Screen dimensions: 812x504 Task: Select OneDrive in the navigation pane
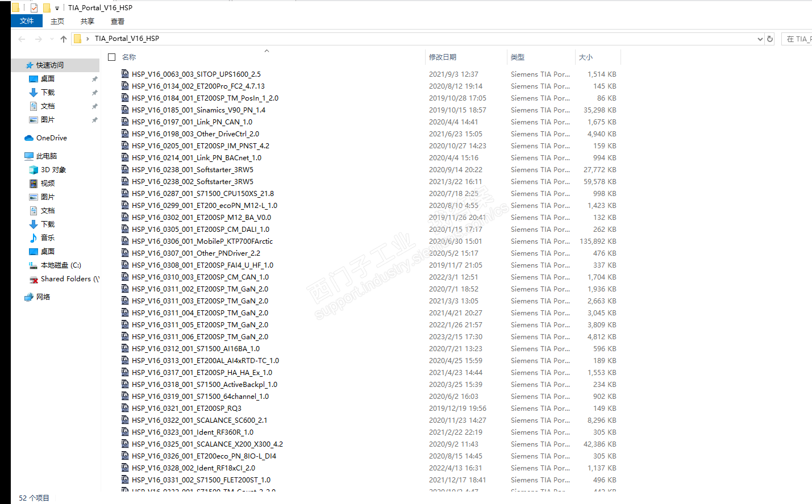pyautogui.click(x=52, y=138)
